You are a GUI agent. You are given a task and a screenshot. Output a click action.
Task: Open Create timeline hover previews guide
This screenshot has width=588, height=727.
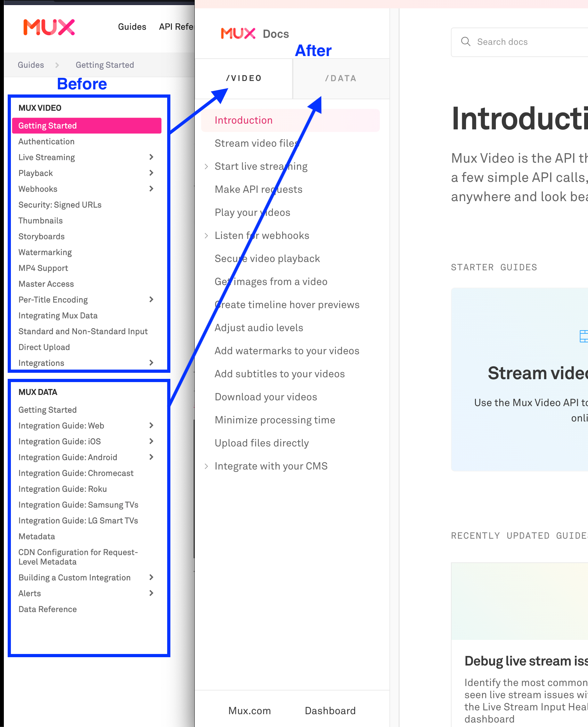287,305
